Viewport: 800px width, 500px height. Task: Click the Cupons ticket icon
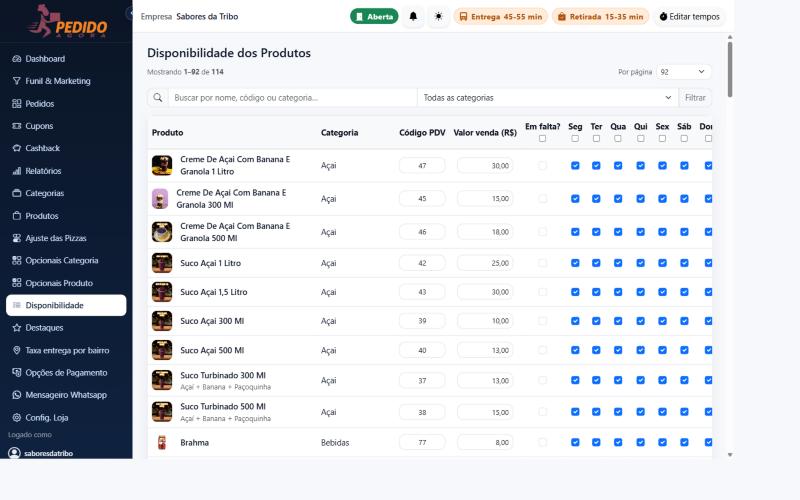[16, 126]
